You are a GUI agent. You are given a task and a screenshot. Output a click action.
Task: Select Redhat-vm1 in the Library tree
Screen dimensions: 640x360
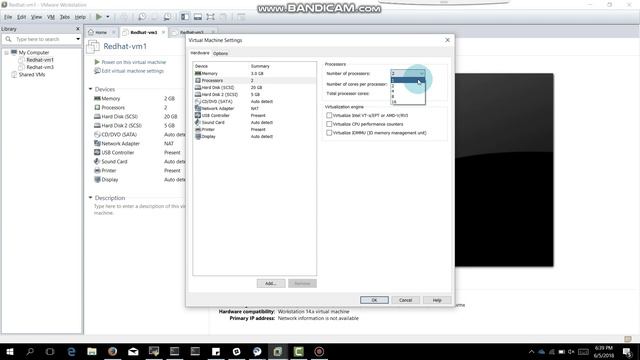(x=40, y=60)
